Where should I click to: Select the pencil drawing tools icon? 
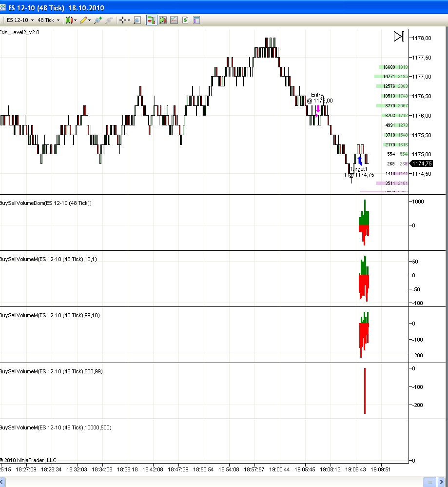point(85,20)
